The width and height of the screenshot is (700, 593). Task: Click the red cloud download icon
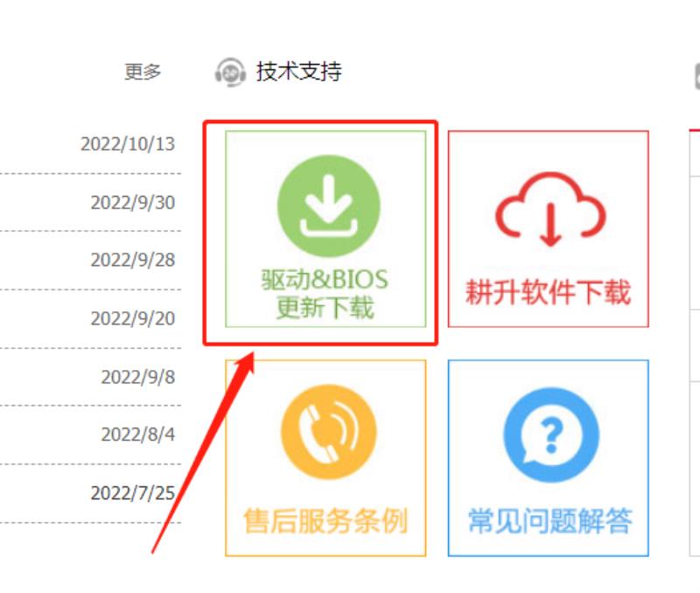(550, 209)
